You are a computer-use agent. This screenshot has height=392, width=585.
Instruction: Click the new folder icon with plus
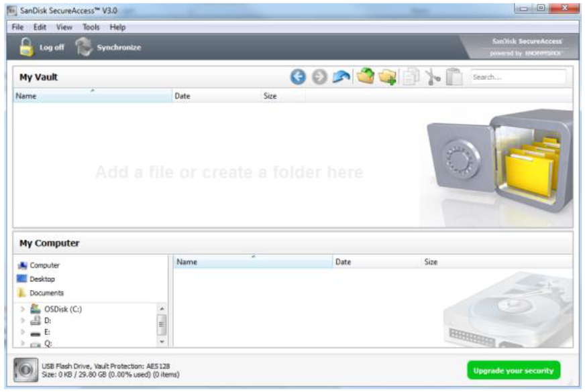coord(388,77)
